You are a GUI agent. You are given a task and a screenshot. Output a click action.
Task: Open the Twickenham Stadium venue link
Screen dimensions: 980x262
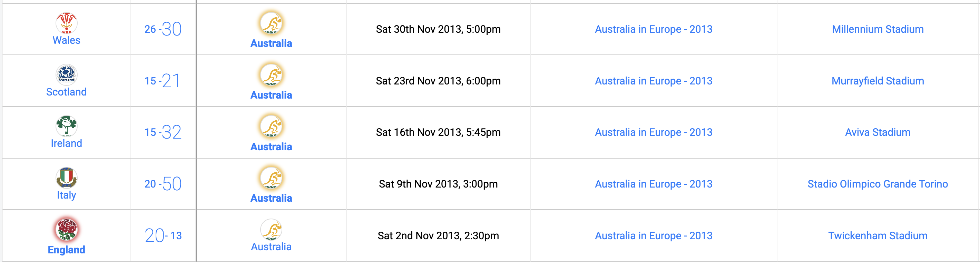tap(877, 236)
